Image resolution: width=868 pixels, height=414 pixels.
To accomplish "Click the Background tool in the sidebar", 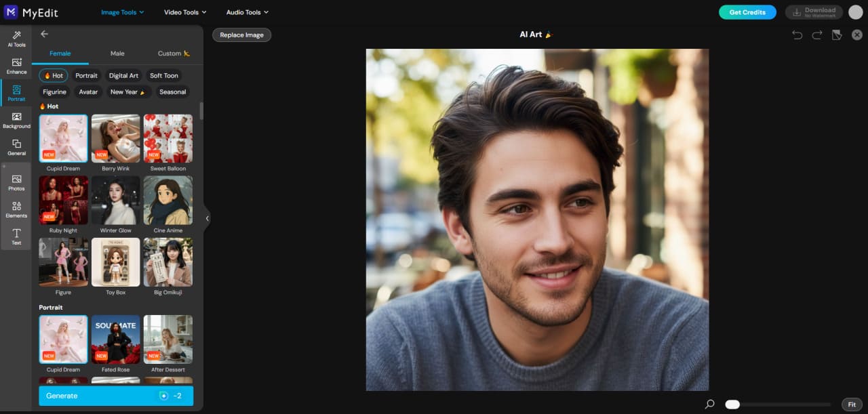I will (x=16, y=119).
